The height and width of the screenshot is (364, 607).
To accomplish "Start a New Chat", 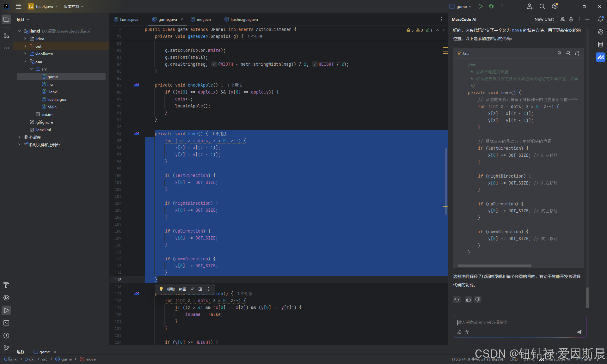I will pos(544,19).
